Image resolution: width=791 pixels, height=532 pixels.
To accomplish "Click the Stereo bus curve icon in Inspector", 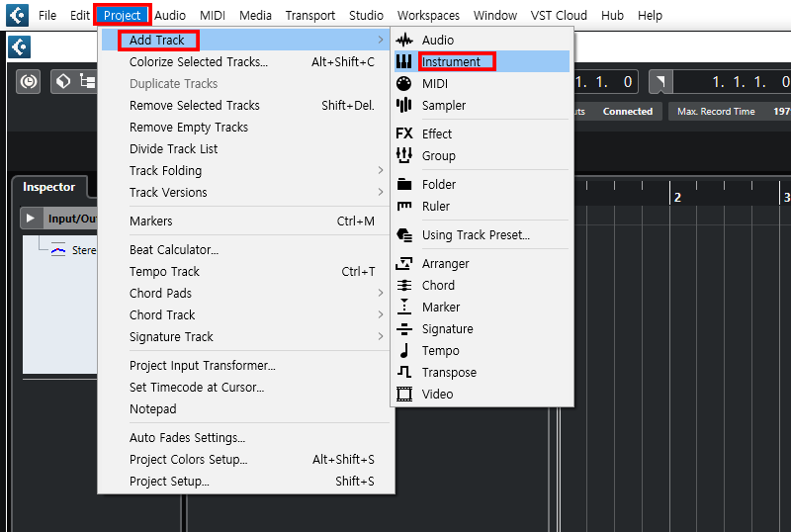I will tap(58, 250).
